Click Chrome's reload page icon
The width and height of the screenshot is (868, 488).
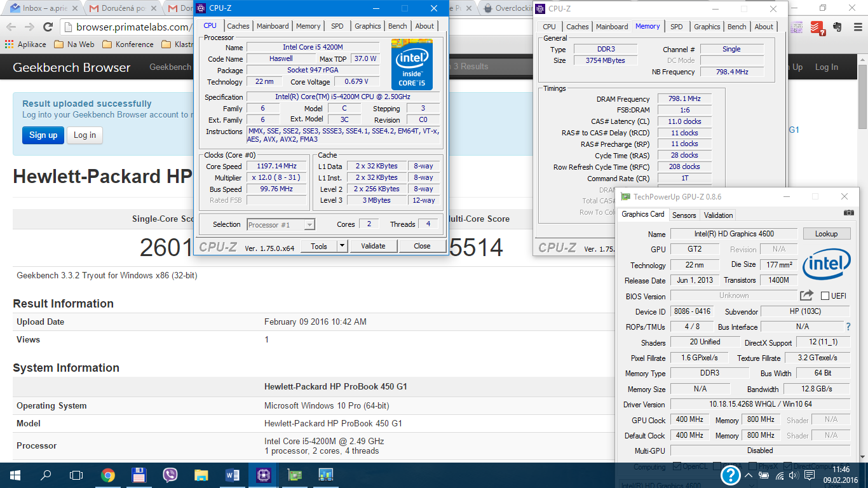click(x=48, y=27)
